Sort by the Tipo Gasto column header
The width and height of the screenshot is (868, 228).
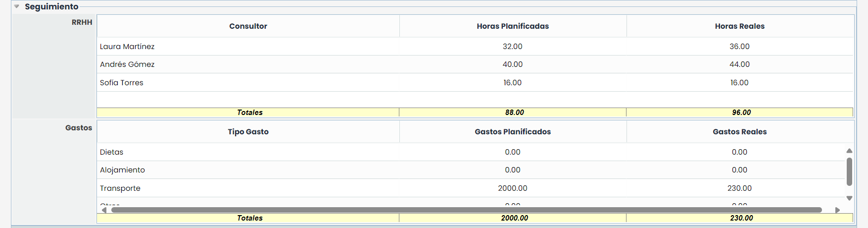(x=248, y=132)
